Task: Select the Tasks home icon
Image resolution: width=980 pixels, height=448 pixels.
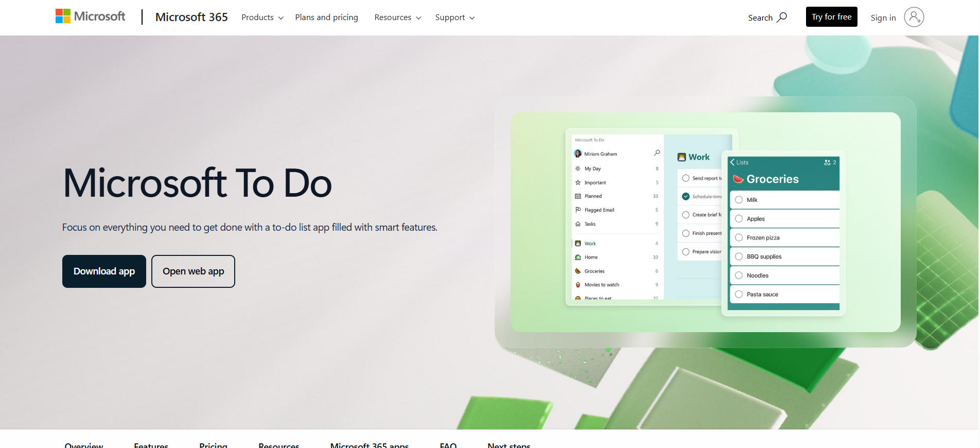Action: (578, 224)
